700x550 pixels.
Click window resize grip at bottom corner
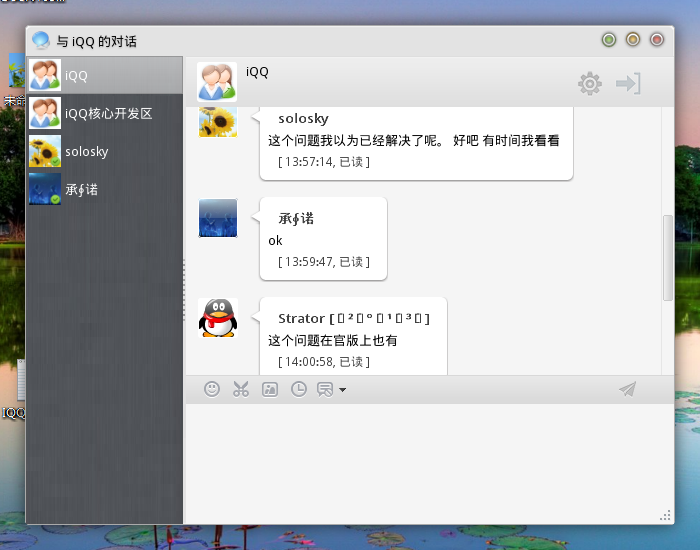pyautogui.click(x=665, y=516)
